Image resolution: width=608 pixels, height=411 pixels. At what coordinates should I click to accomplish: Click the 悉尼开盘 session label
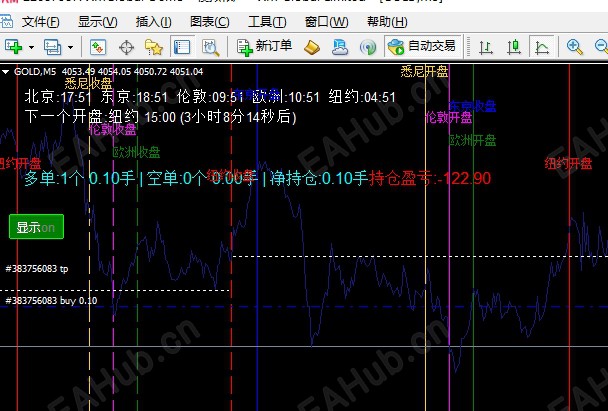(424, 71)
